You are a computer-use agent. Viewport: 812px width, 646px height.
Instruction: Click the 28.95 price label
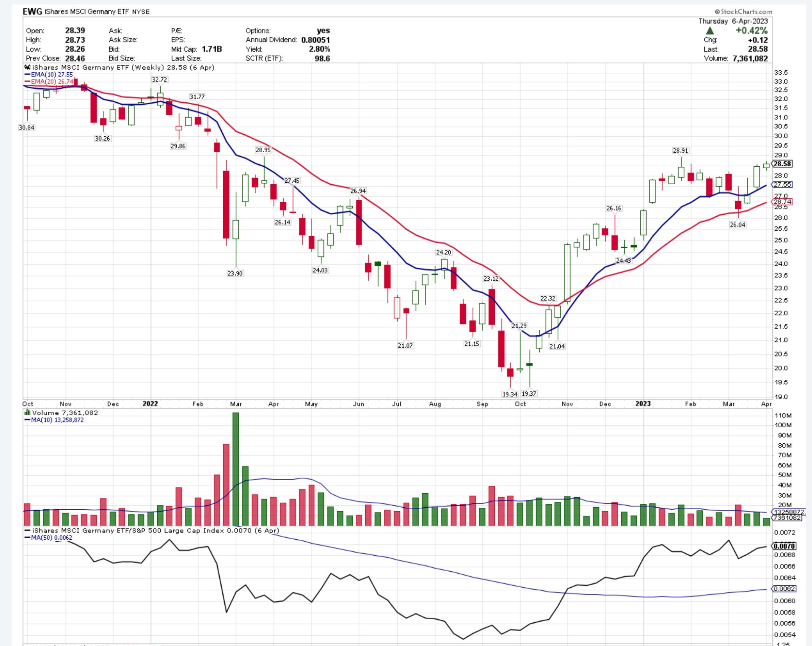pyautogui.click(x=263, y=150)
